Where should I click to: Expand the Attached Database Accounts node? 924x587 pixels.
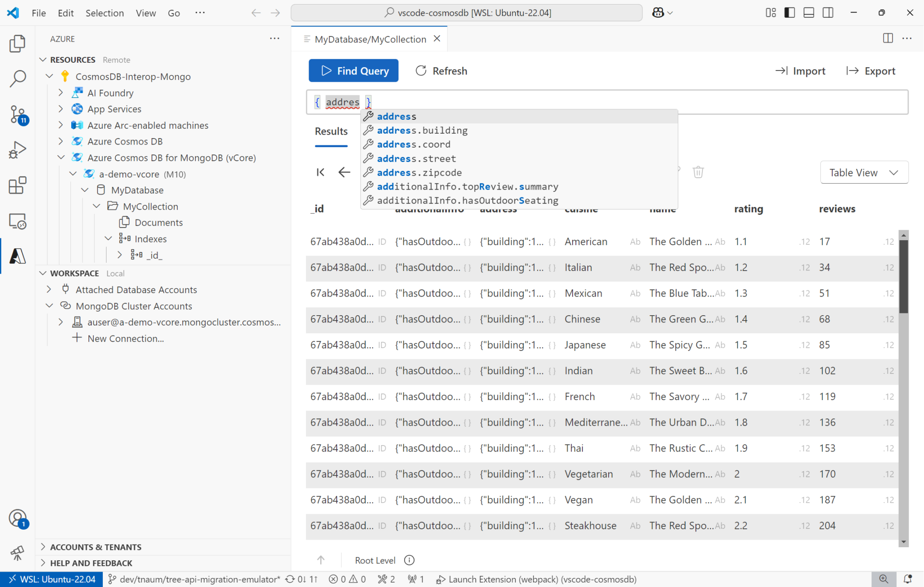pos(48,289)
